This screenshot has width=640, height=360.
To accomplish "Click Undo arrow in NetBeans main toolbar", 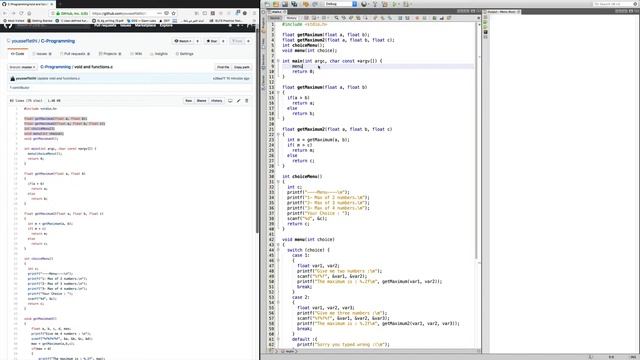I will [x=306, y=4].
